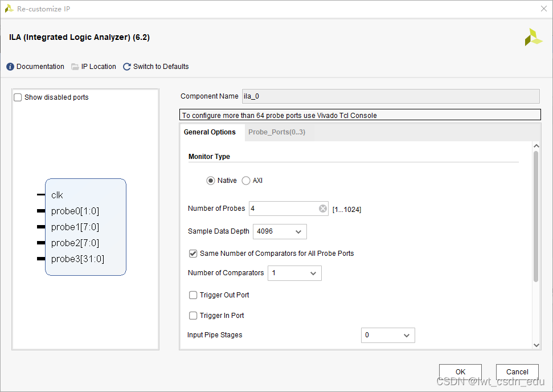
Task: Click the Vivado logo in header
Action: pyautogui.click(x=533, y=38)
